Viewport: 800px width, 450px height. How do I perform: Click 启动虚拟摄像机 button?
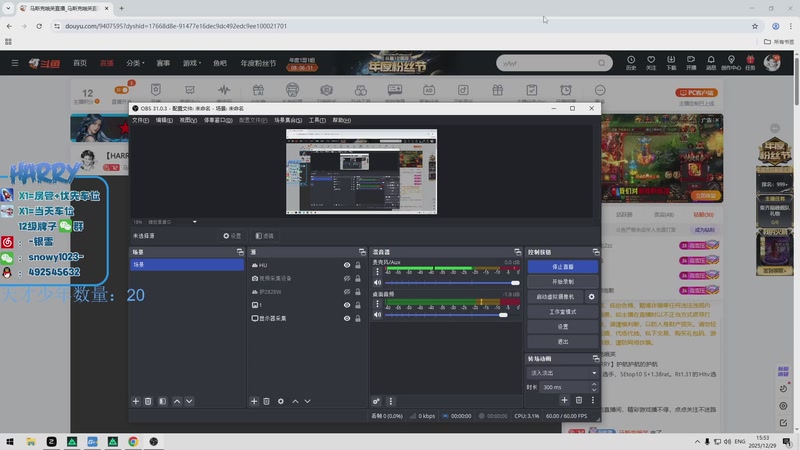pos(555,296)
